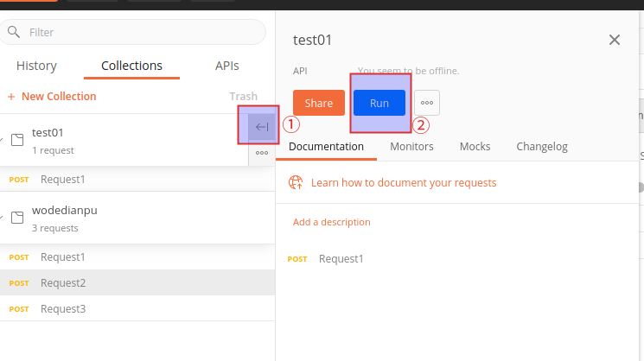Open the Trash link

point(243,97)
